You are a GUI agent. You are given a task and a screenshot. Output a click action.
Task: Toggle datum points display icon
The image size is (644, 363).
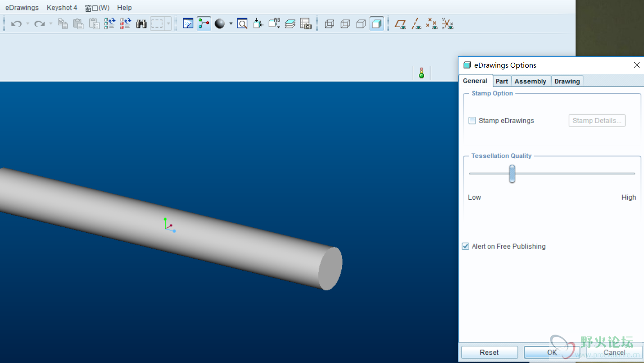point(432,23)
